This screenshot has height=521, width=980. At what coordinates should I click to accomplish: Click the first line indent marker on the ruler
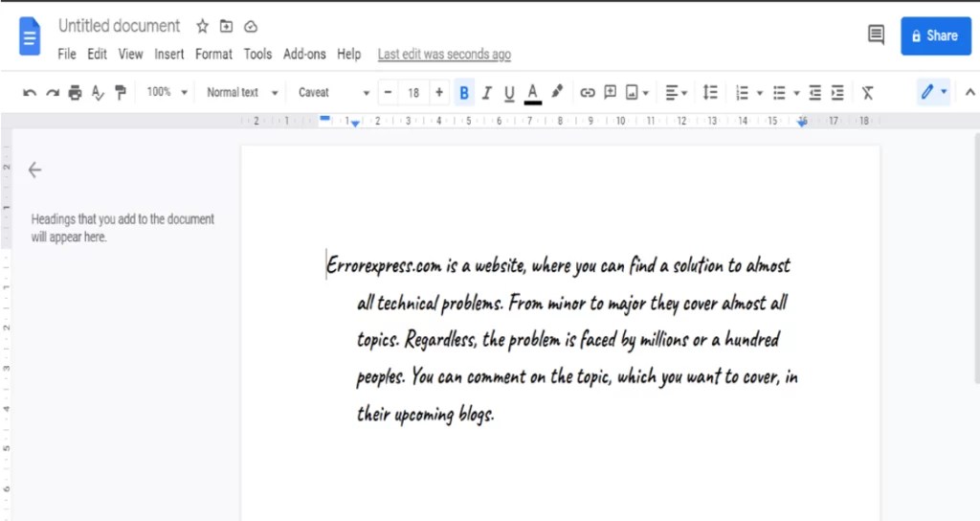[324, 118]
